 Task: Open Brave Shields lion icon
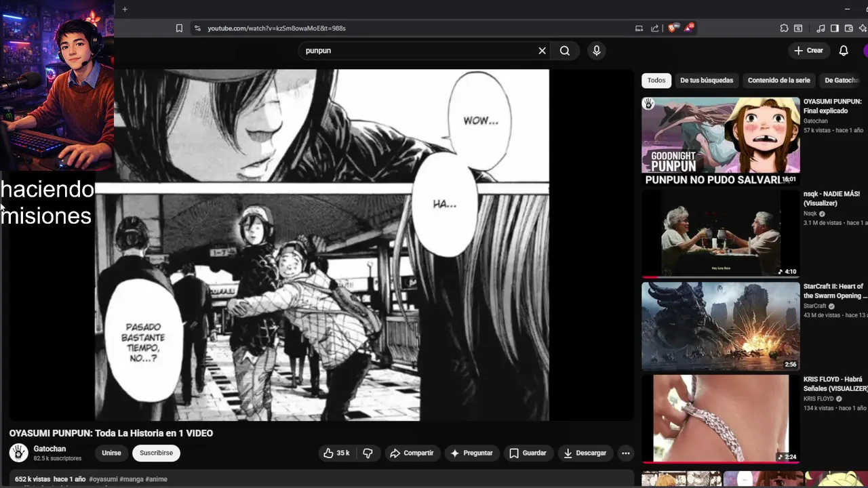pyautogui.click(x=672, y=28)
